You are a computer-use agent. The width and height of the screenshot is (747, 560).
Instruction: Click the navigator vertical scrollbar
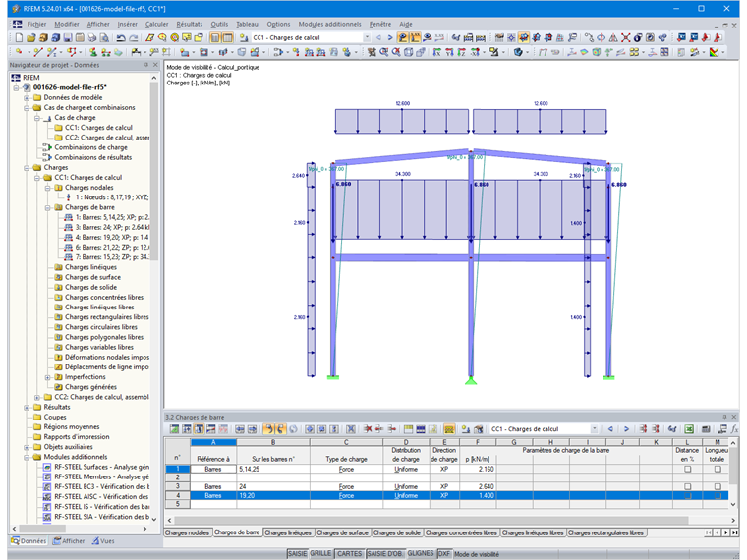point(154,171)
